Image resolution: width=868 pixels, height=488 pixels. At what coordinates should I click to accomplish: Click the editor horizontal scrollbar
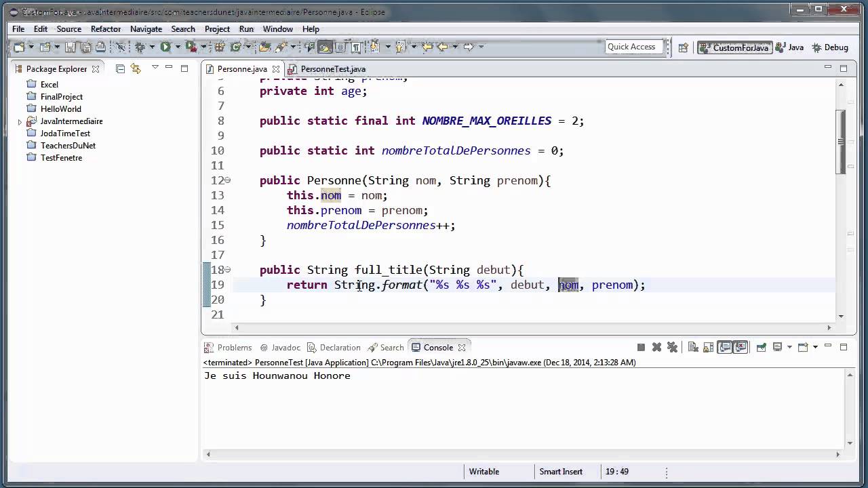click(533, 328)
